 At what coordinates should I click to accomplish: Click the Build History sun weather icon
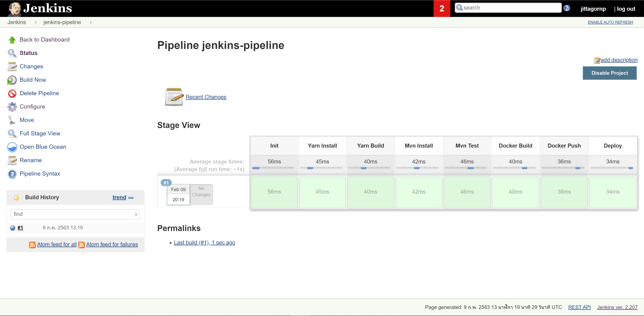click(x=16, y=198)
